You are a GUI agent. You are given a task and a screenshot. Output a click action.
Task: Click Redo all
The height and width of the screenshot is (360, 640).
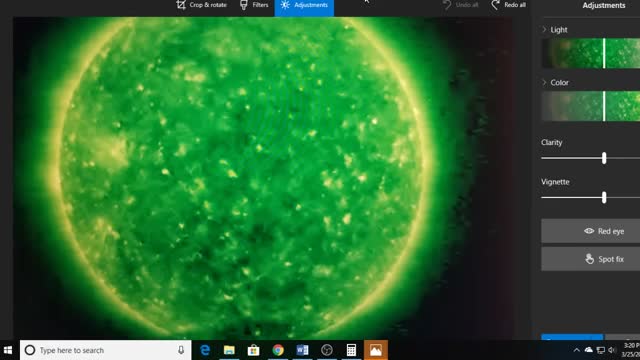509,5
